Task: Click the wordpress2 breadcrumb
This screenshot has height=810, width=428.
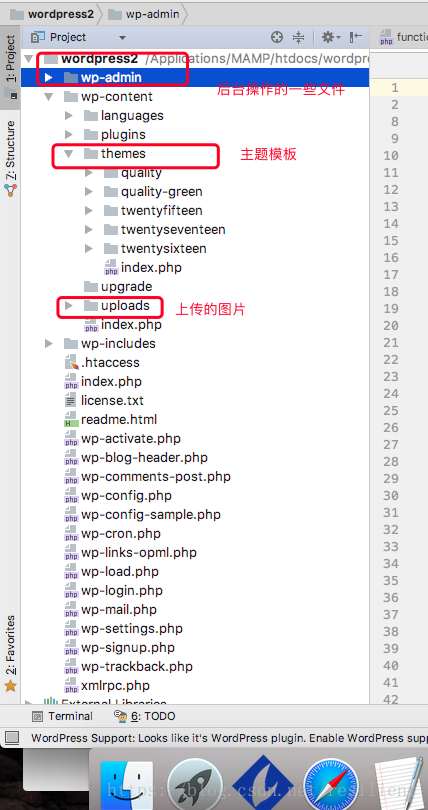Action: point(52,14)
